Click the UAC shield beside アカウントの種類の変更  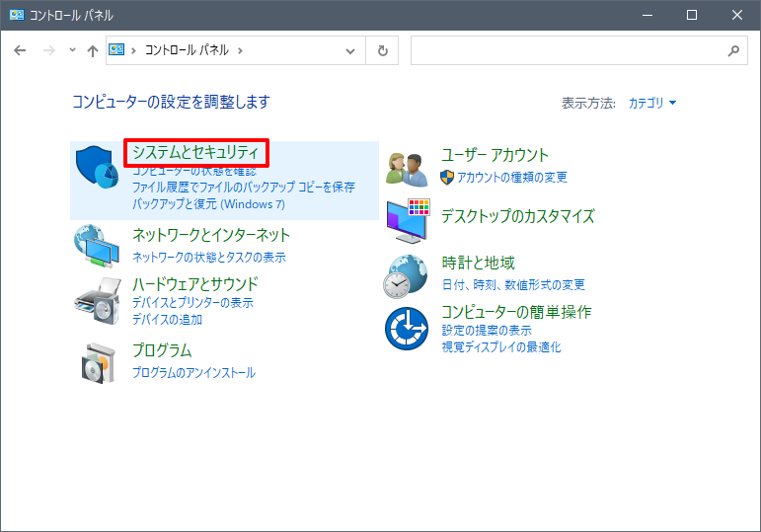(x=447, y=178)
